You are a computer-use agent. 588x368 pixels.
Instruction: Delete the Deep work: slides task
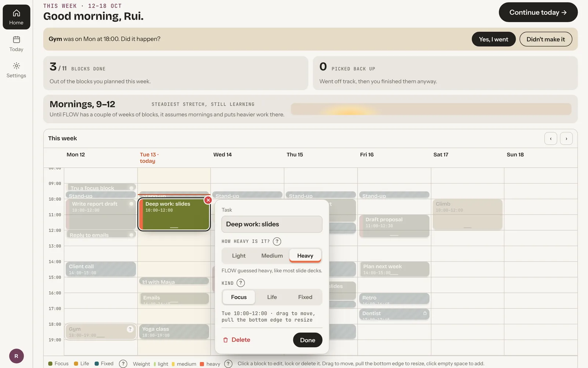pyautogui.click(x=237, y=340)
